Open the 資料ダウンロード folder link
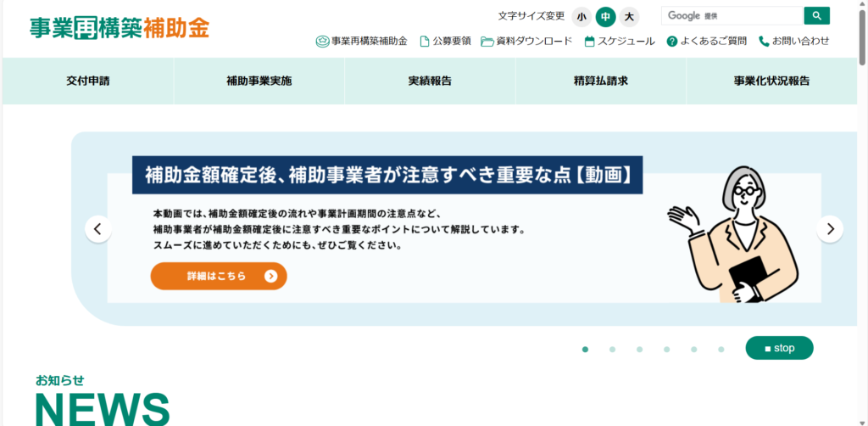The height and width of the screenshot is (426, 868). pyautogui.click(x=526, y=41)
